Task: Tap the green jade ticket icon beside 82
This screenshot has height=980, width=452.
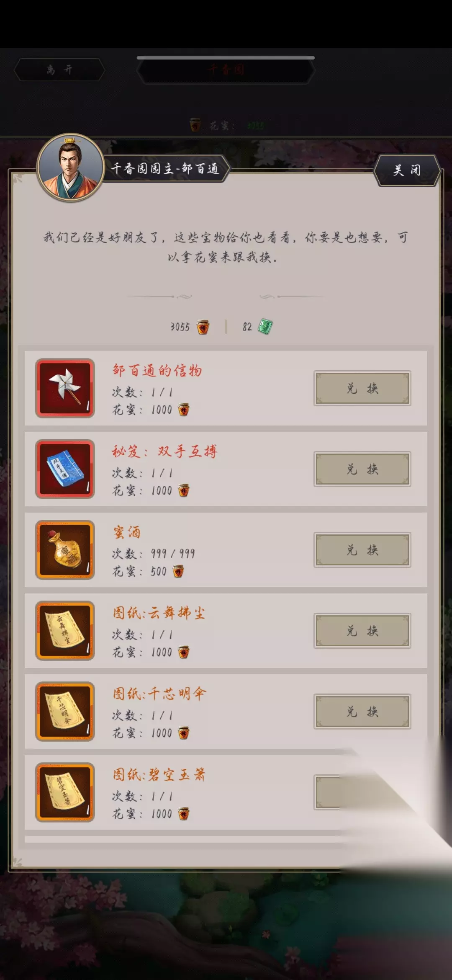Action: (265, 327)
